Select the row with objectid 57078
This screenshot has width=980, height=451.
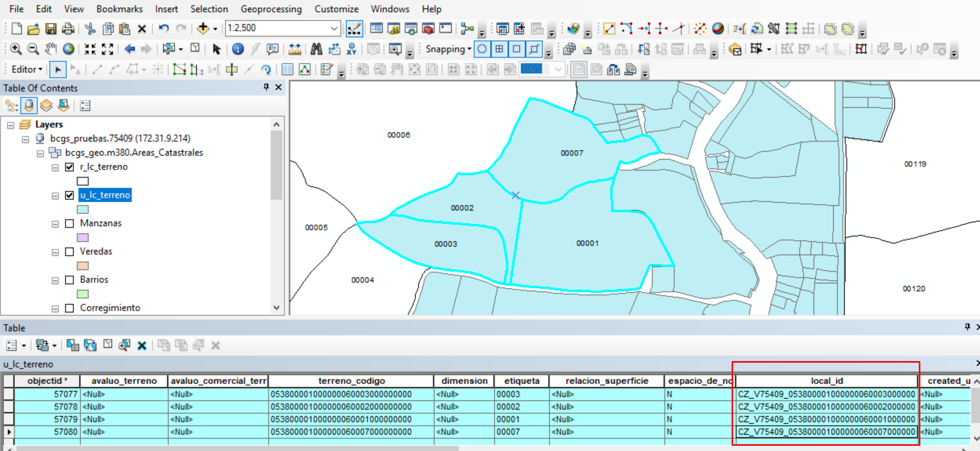pyautogui.click(x=9, y=407)
